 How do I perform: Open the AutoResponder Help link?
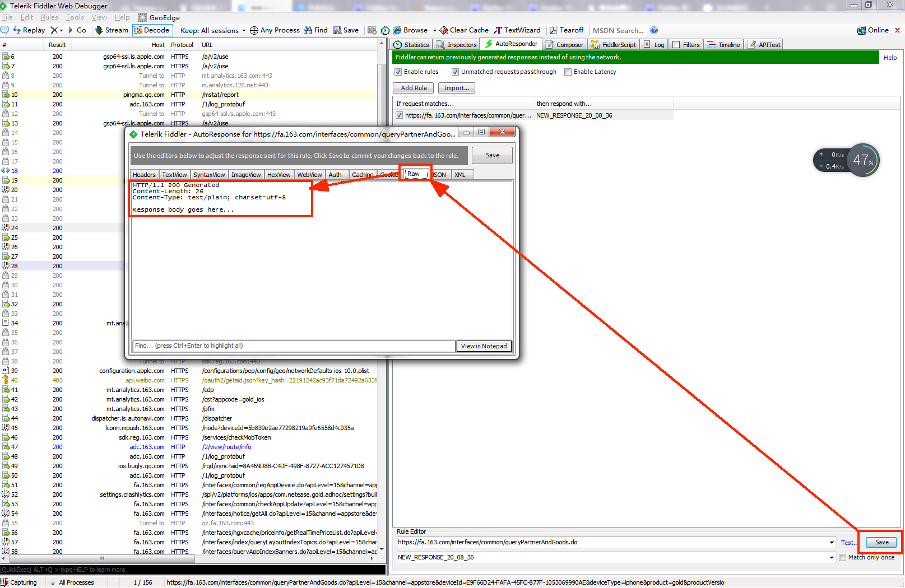coord(890,58)
